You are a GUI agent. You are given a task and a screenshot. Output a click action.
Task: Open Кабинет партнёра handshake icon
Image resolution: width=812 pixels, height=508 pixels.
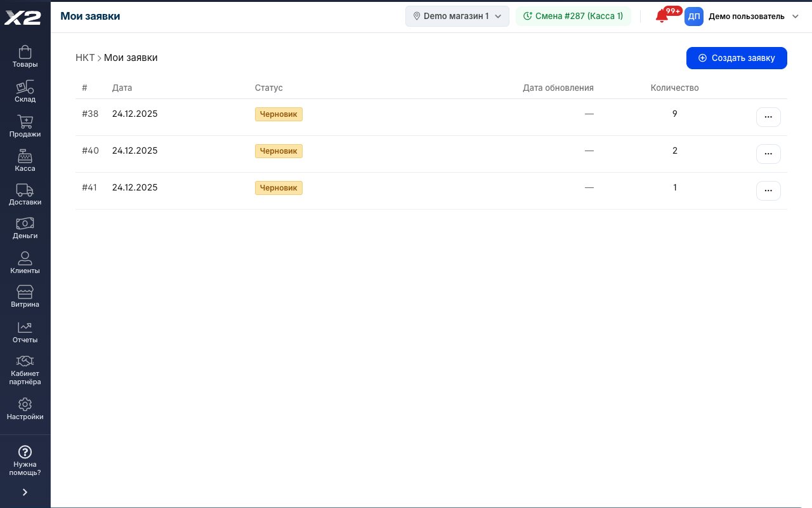(25, 370)
